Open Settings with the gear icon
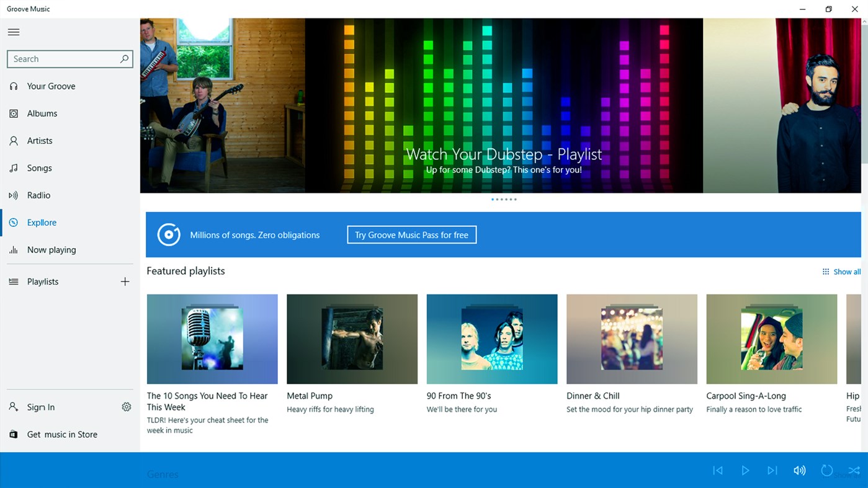Image resolution: width=868 pixels, height=488 pixels. tap(127, 406)
